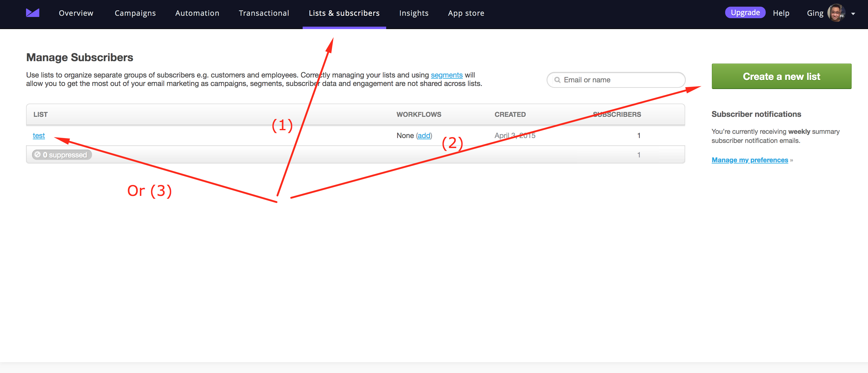Select the Lists & subscribers tab
Image resolution: width=868 pixels, height=373 pixels.
tap(344, 13)
